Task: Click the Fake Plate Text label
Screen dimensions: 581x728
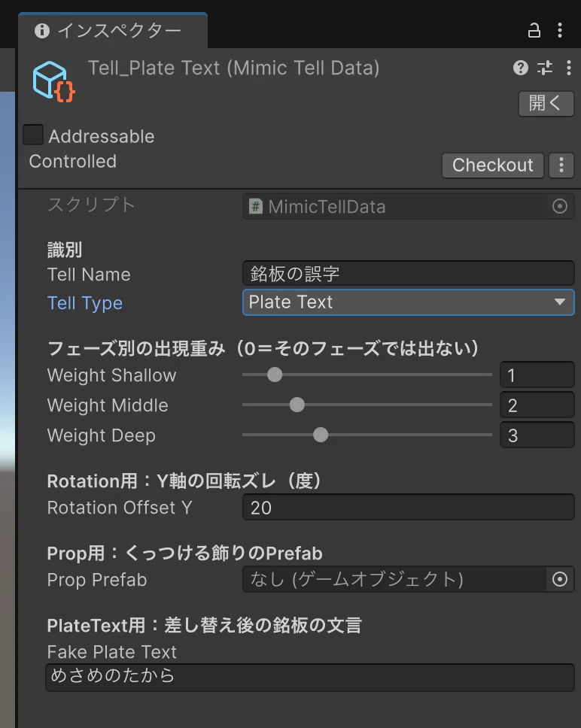Action: 112,652
